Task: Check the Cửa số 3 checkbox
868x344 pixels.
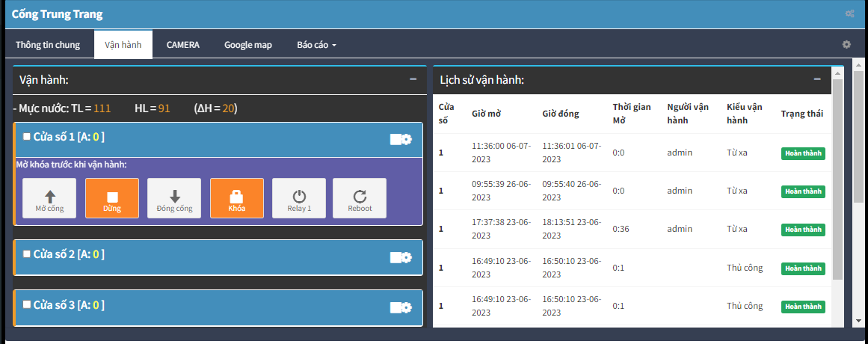Action: pos(27,304)
